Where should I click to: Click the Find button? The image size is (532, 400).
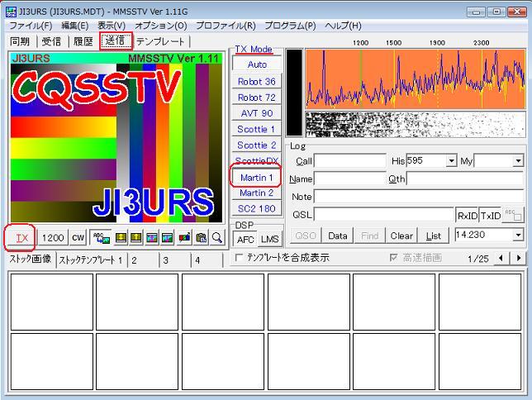[x=369, y=236]
